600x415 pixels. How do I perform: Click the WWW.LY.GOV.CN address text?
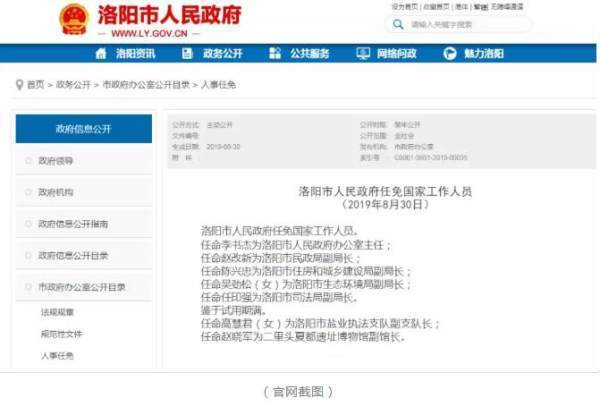(x=149, y=34)
